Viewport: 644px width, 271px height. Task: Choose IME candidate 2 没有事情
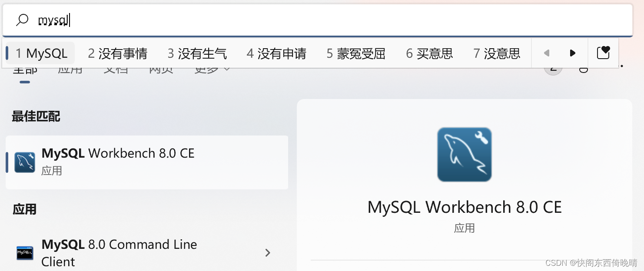coord(117,53)
